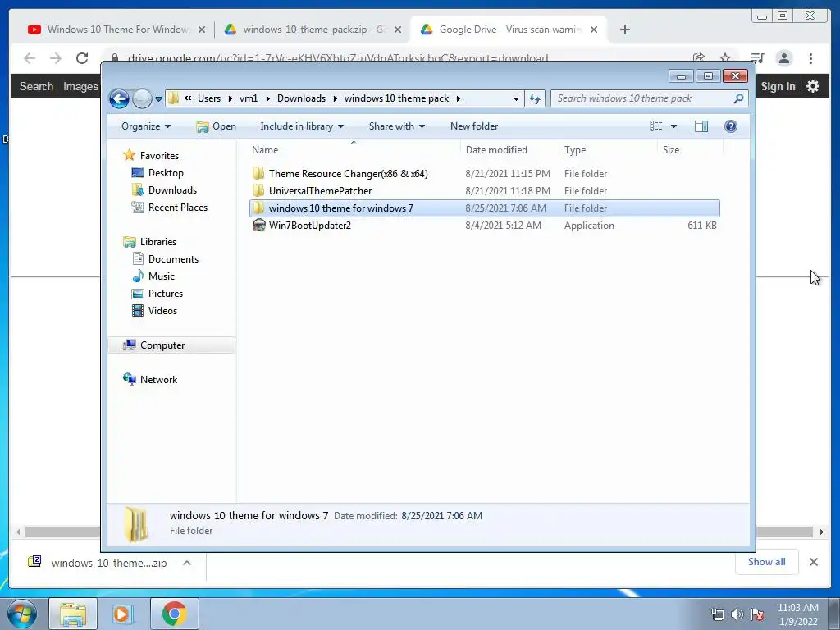Screen dimensions: 840x630
Task: Open Desktop in the navigation pane
Action: point(166,173)
